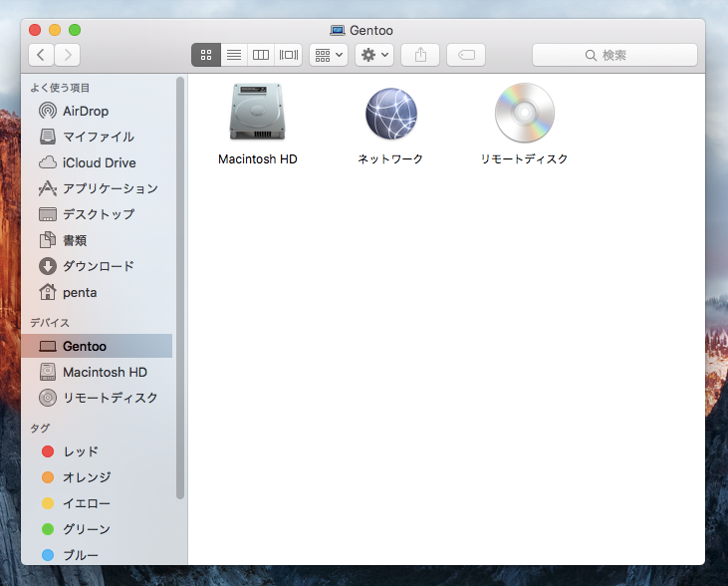The image size is (728, 586).
Task: Open AirDrop in the sidebar
Action: 97,111
